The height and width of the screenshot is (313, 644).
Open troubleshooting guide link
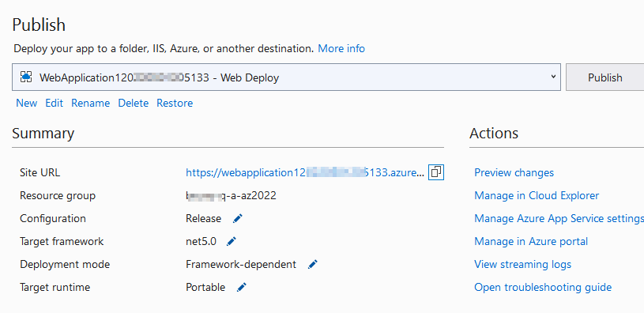[x=543, y=287]
